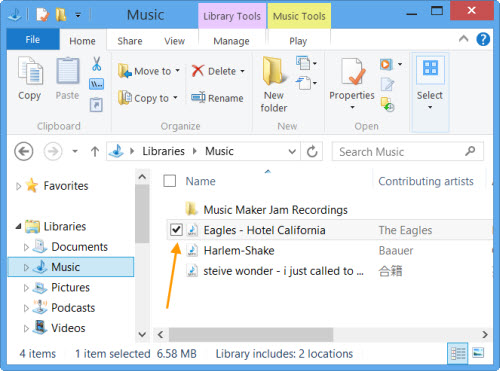Rename the selected file

pyautogui.click(x=217, y=98)
